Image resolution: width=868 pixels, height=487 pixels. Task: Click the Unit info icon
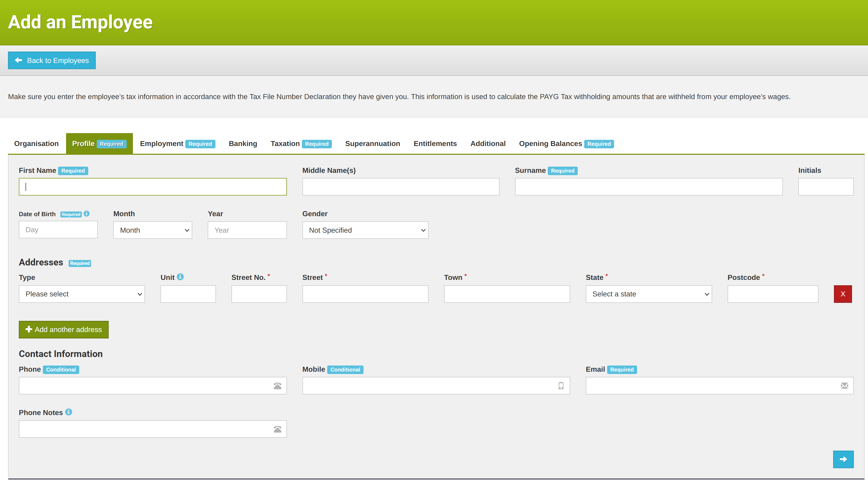coord(181,277)
